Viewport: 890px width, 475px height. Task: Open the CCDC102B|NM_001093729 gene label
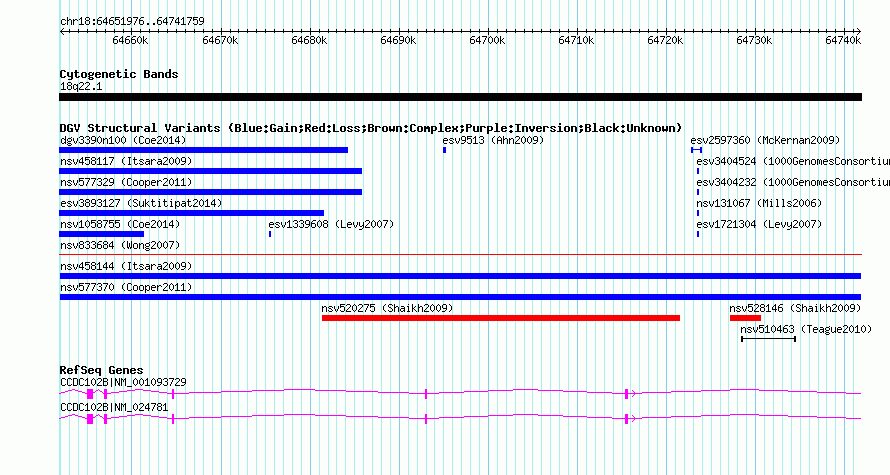click(x=123, y=382)
